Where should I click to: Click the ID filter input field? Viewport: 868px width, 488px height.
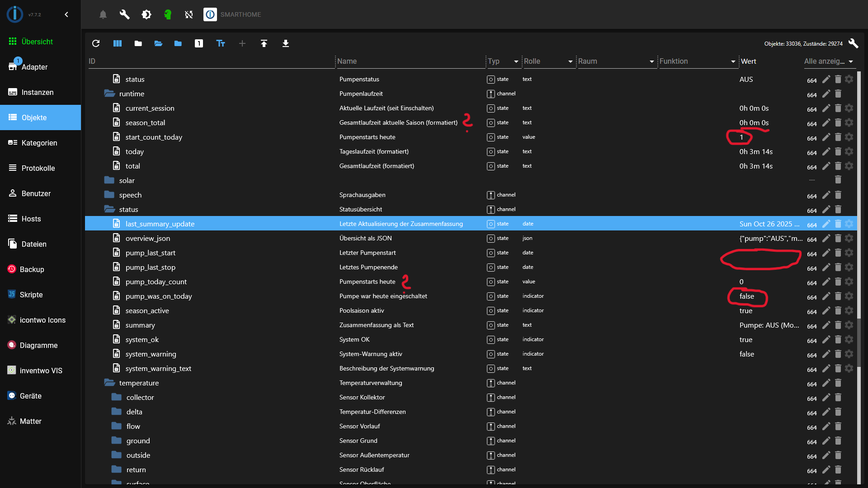(211, 61)
